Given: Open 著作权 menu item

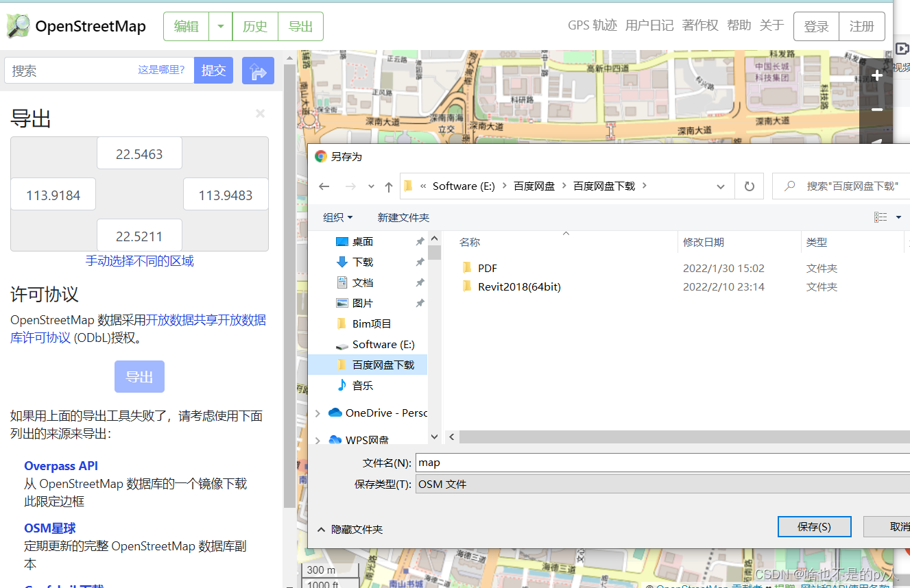Looking at the screenshot, I should (700, 25).
